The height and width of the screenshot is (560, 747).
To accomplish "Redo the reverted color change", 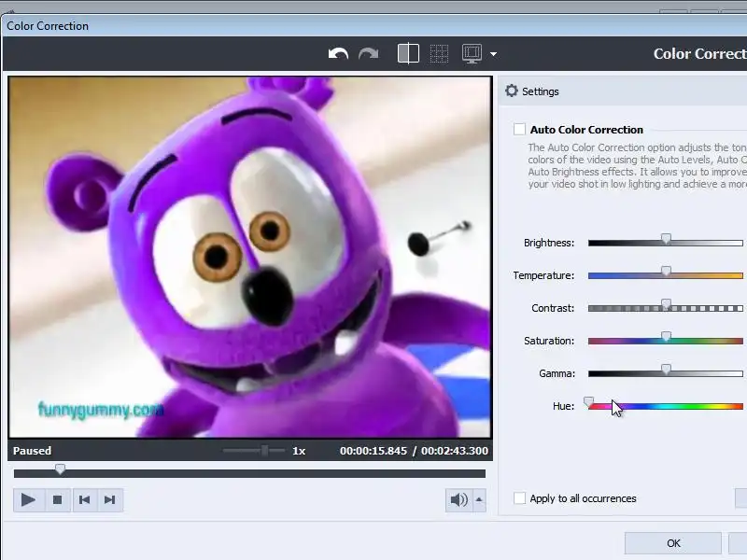I will [368, 54].
